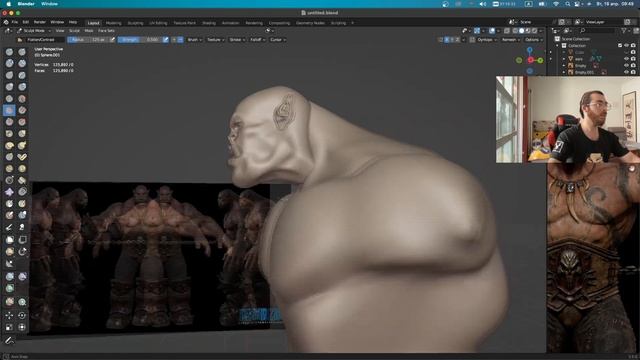Open the Mask header menu
Image resolution: width=640 pixels, height=360 pixels.
coord(89,31)
